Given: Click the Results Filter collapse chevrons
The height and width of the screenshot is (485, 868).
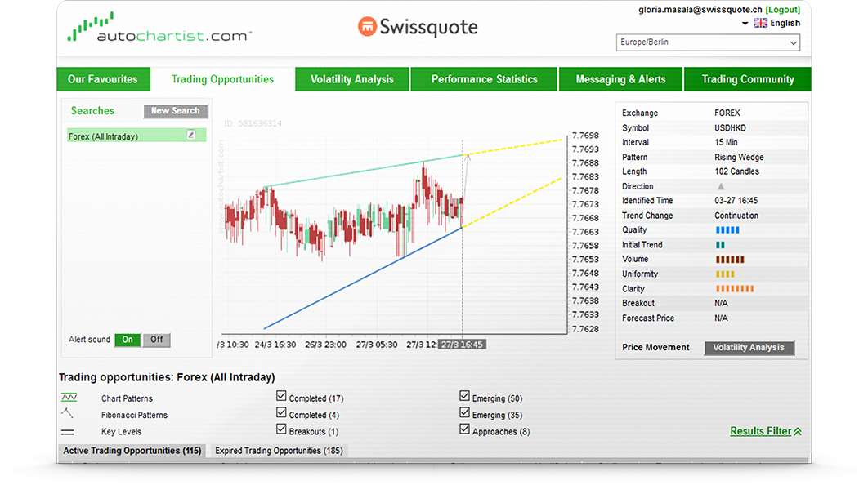Looking at the screenshot, I should coord(798,431).
